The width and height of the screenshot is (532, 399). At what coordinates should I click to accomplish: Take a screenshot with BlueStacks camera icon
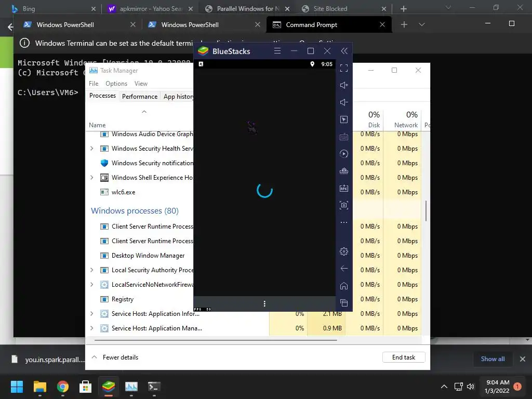pyautogui.click(x=344, y=205)
